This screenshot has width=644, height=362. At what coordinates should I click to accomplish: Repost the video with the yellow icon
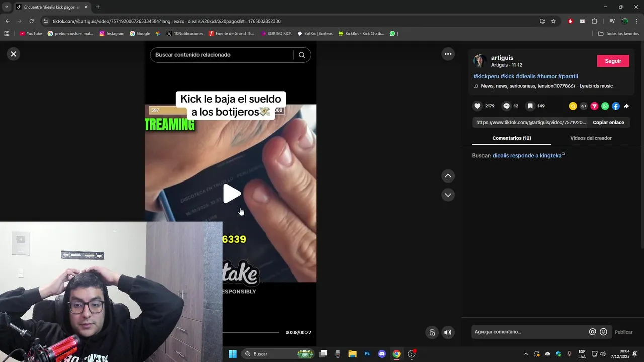click(573, 106)
